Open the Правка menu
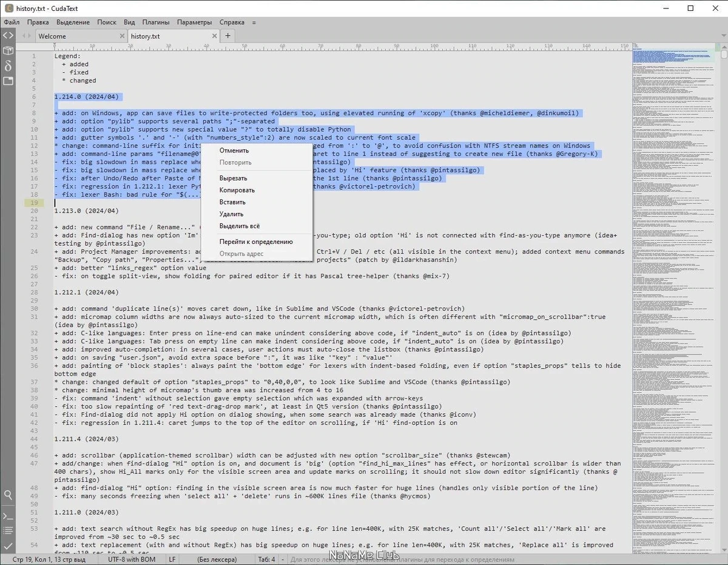This screenshot has width=728, height=565. [38, 22]
